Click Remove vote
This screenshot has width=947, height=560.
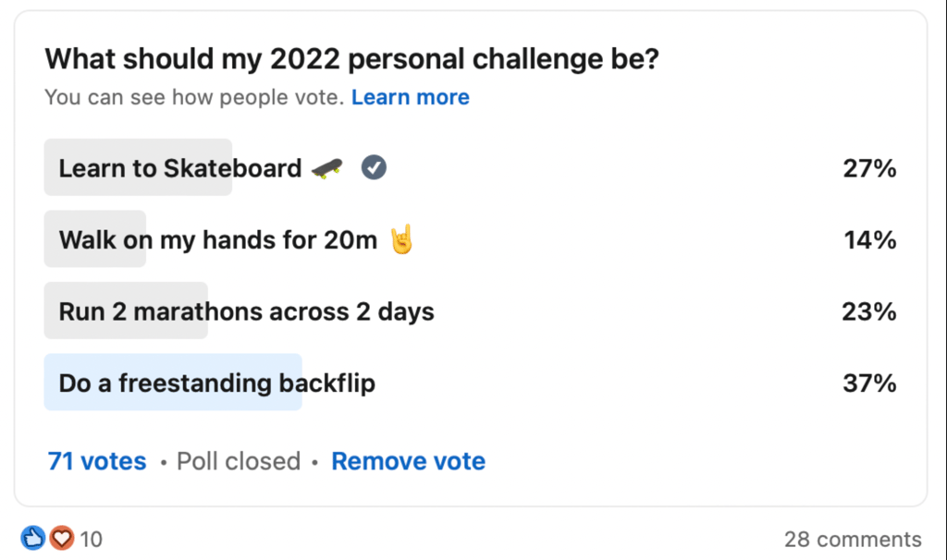click(x=408, y=461)
